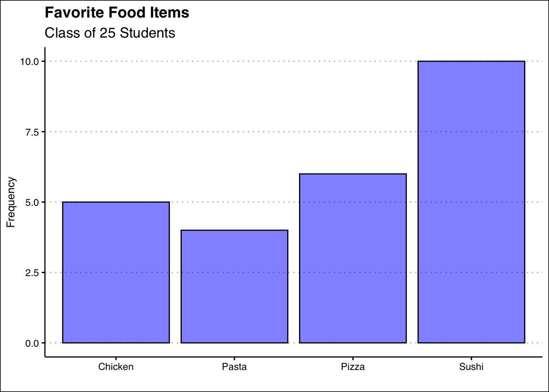Click the y-axis tick mark beside 7.5

[43, 132]
